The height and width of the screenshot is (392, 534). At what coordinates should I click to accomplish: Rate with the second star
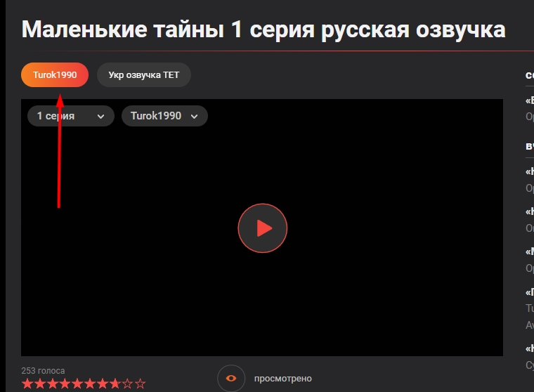click(x=39, y=384)
